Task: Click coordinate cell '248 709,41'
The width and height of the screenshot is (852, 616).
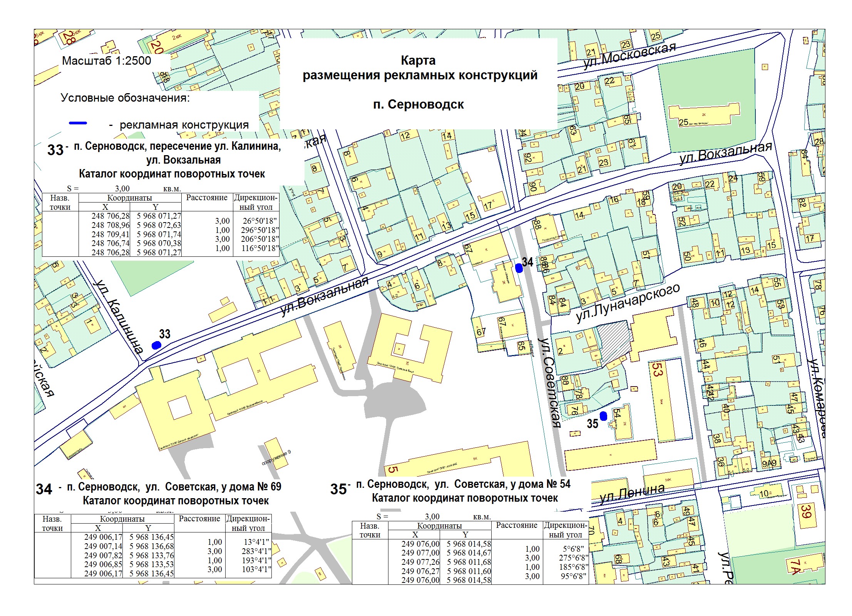Action: [110, 234]
